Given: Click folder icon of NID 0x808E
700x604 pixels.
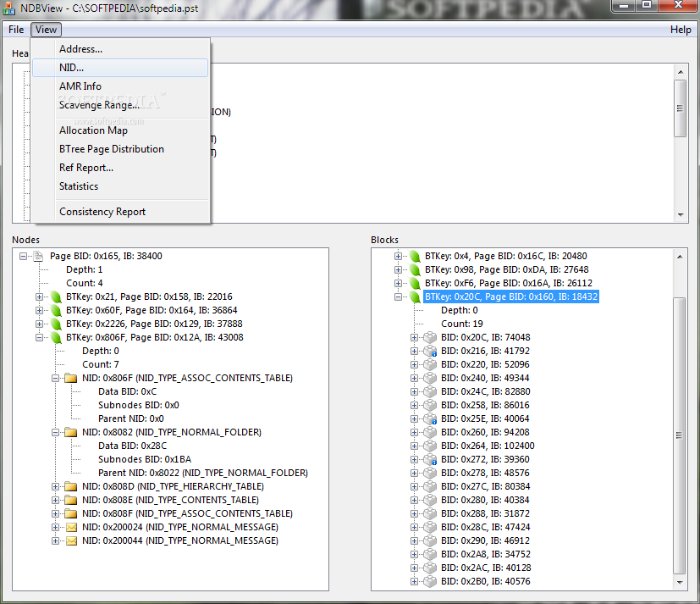Looking at the screenshot, I should (71, 500).
